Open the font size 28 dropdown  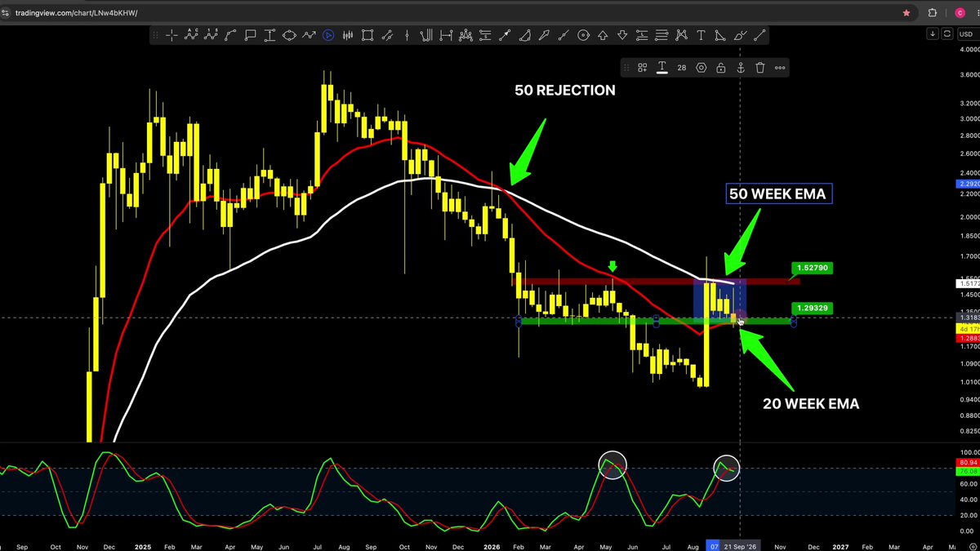pyautogui.click(x=681, y=68)
